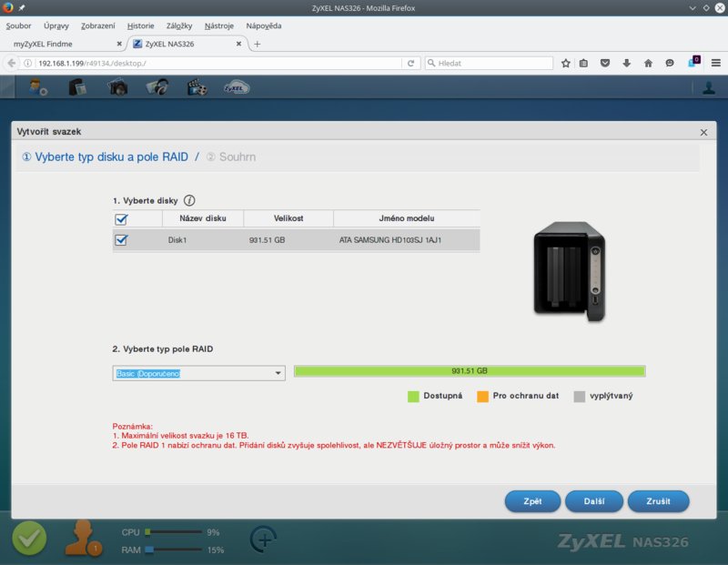
Task: Open the user account icon in the top-right
Action: (709, 87)
